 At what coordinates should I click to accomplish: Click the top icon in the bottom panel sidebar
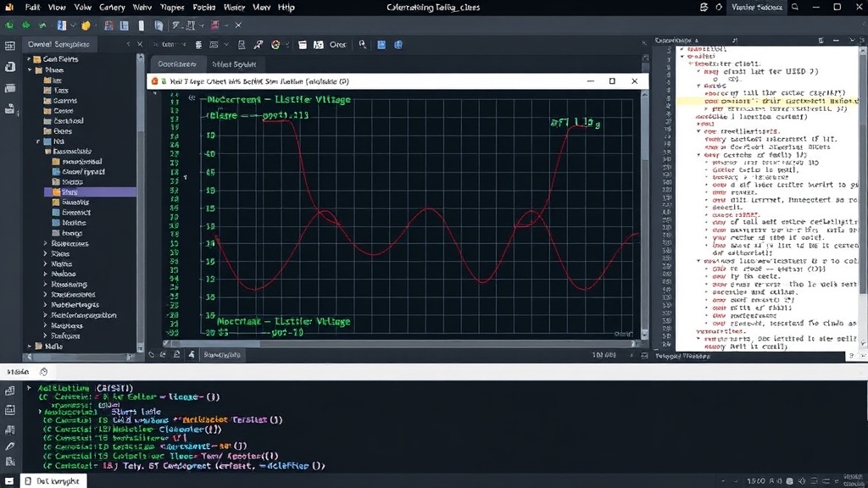point(10,391)
